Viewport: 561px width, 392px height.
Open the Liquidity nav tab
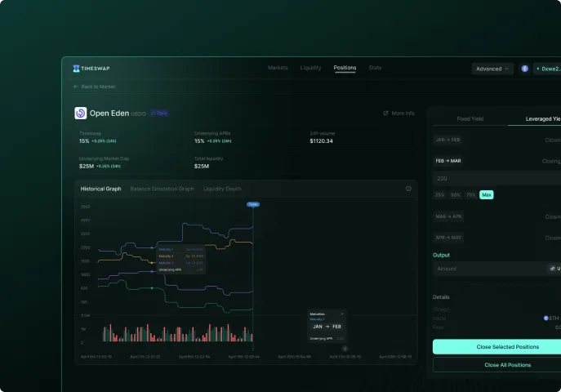pos(310,68)
